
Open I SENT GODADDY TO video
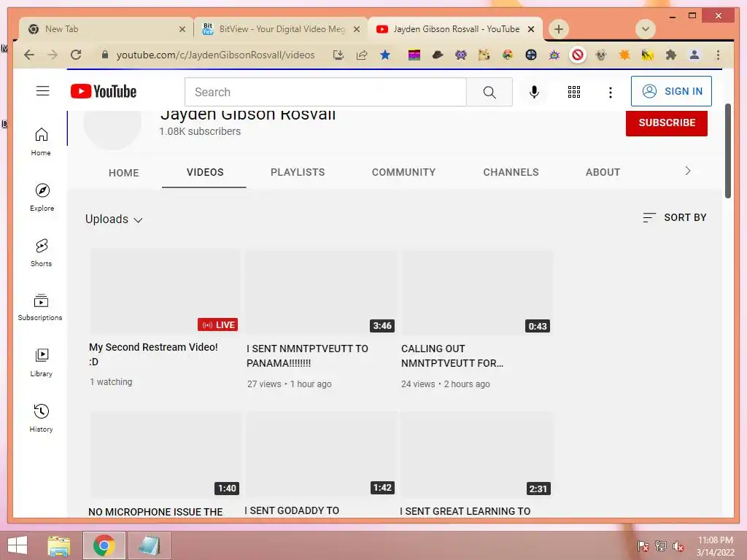(x=292, y=510)
